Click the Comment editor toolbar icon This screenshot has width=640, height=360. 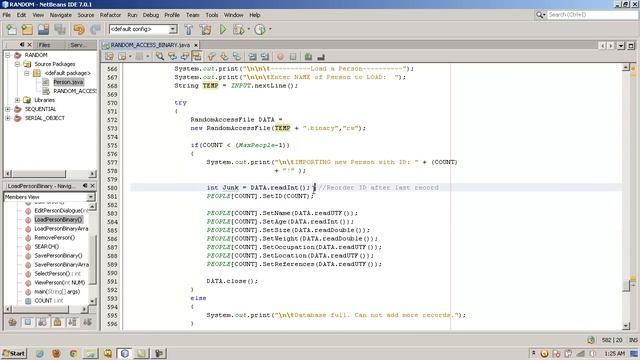point(308,57)
